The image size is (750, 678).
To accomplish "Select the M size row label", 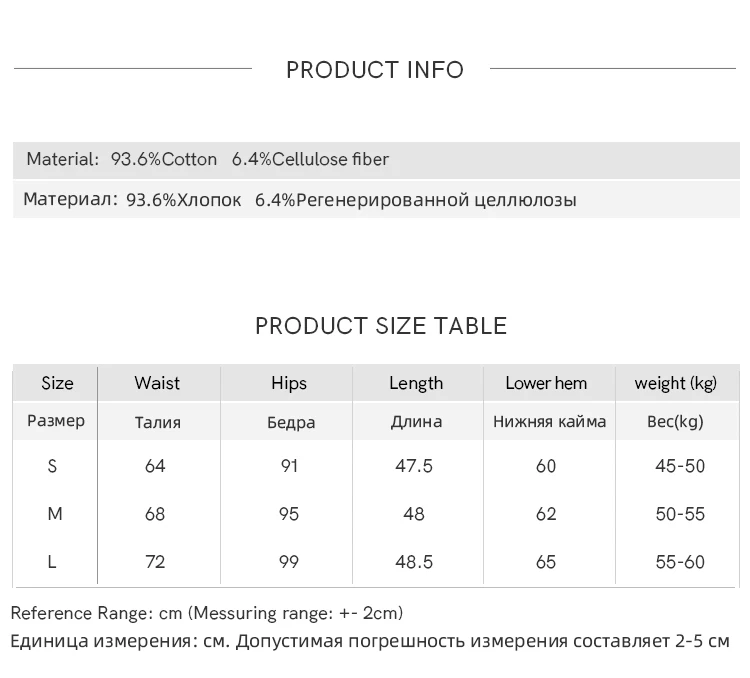I will click(x=55, y=514).
